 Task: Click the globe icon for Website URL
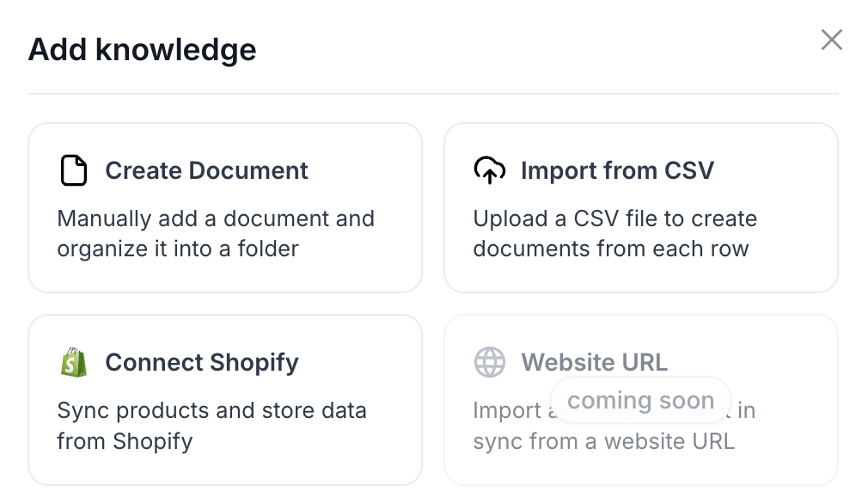coord(489,362)
